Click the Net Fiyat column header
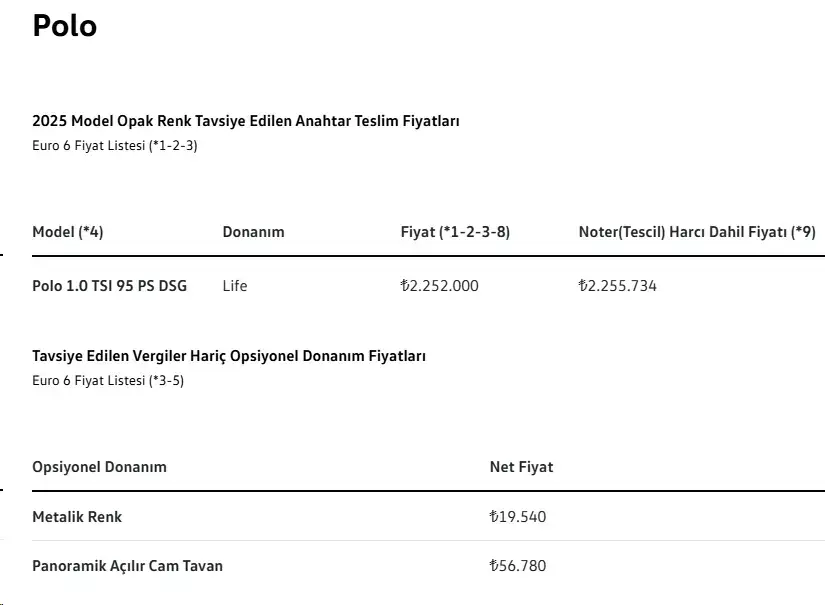The height and width of the screenshot is (605, 825). pos(521,467)
